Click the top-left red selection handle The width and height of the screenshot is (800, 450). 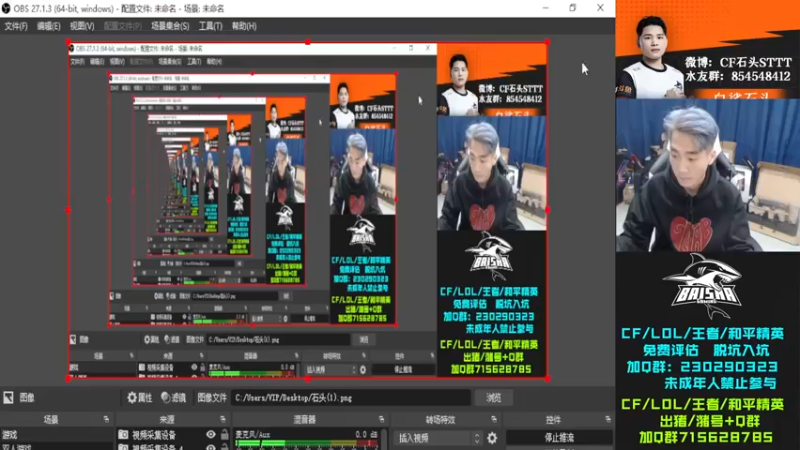68,41
